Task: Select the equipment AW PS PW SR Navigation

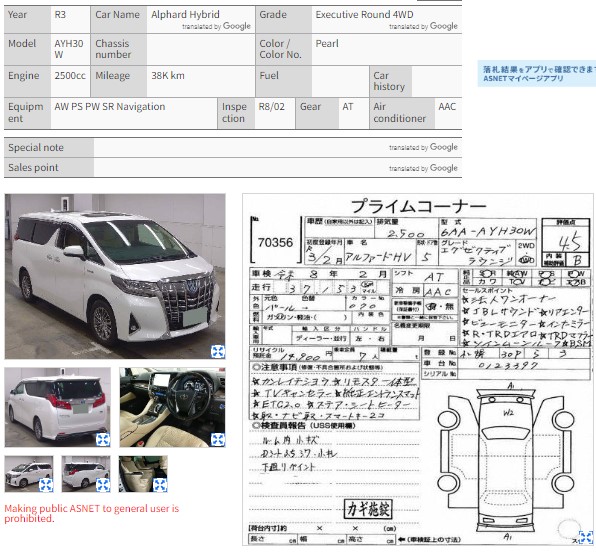Action: point(110,107)
